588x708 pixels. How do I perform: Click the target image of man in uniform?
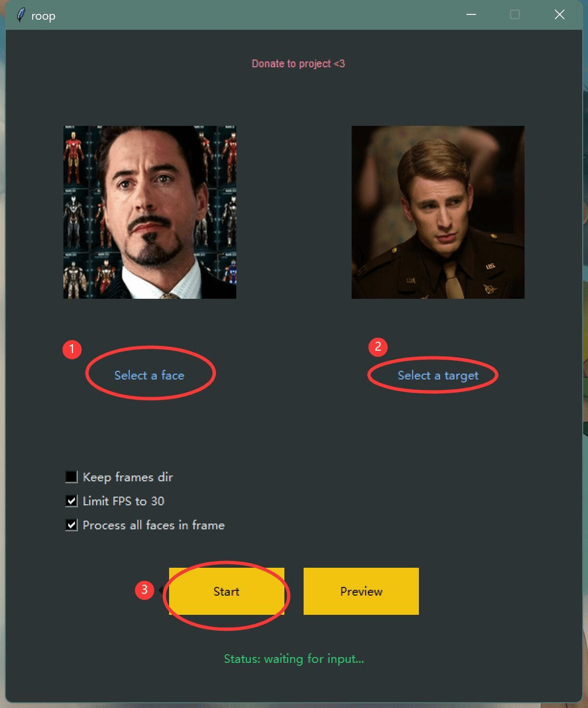438,212
